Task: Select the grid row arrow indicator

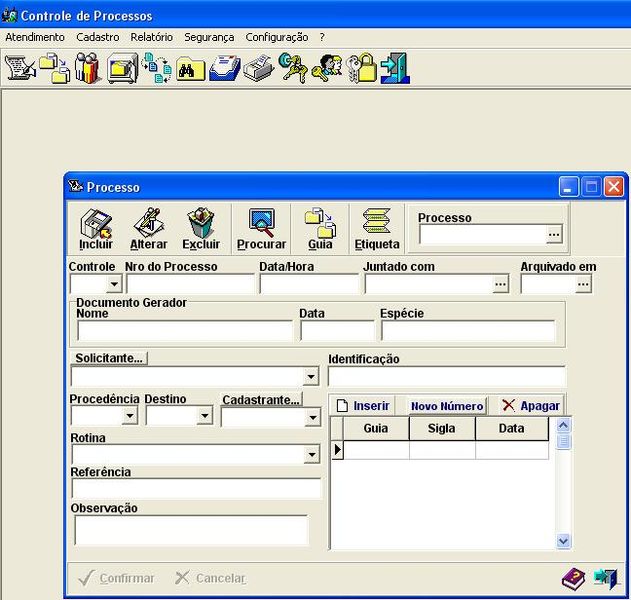Action: [x=337, y=449]
